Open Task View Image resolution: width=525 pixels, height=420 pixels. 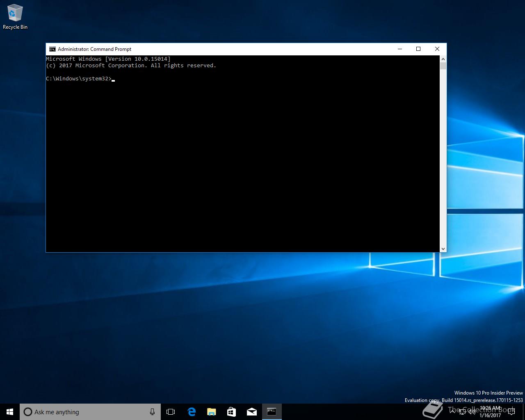pyautogui.click(x=171, y=412)
